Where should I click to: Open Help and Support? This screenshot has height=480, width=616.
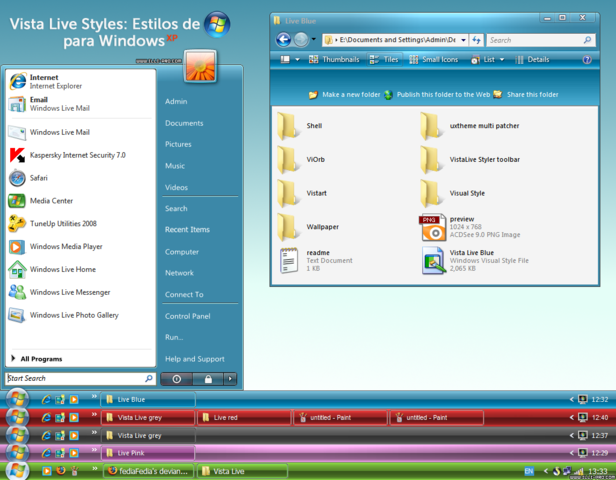(194, 359)
